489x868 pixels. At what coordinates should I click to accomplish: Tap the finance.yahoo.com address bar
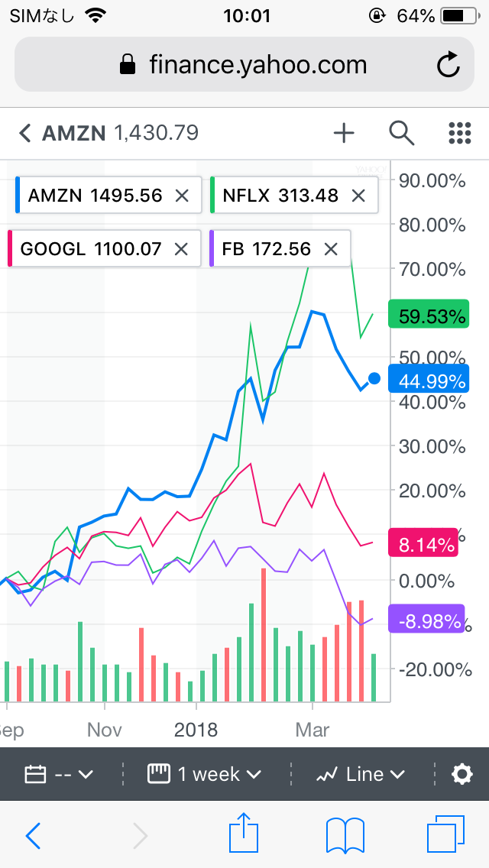click(x=244, y=65)
